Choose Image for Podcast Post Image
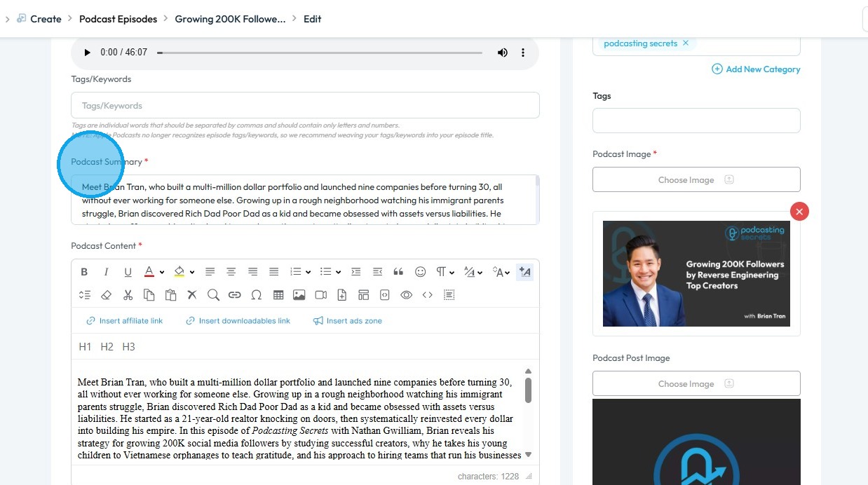This screenshot has height=485, width=868. tap(696, 383)
